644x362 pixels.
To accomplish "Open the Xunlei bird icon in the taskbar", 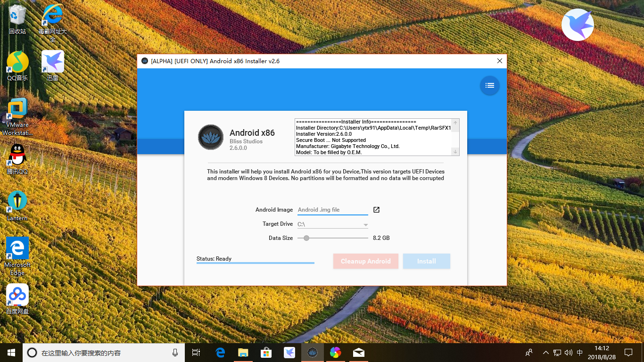I will [x=289, y=353].
